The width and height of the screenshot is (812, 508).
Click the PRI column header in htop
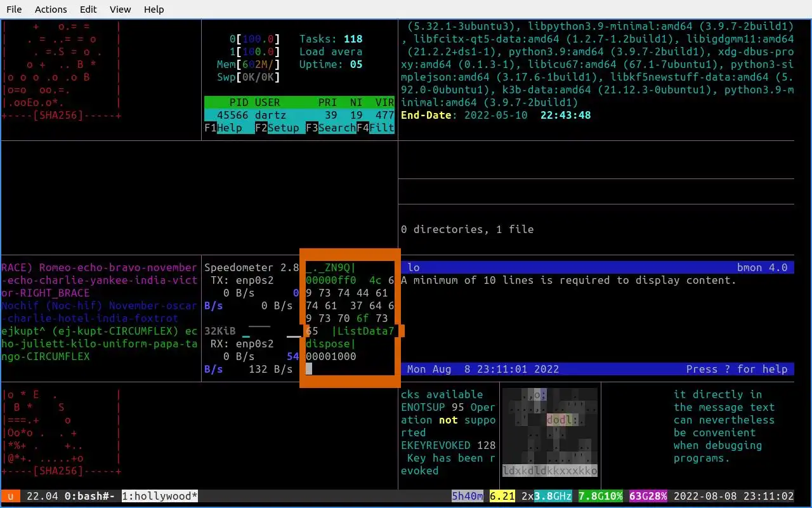[328, 102]
